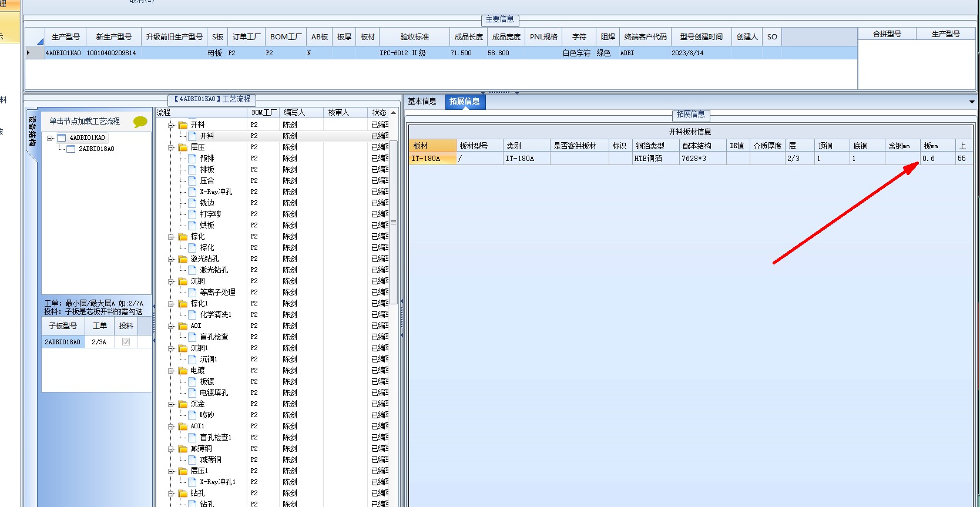
Task: Collapse the 开料 folder node
Action: pos(172,125)
